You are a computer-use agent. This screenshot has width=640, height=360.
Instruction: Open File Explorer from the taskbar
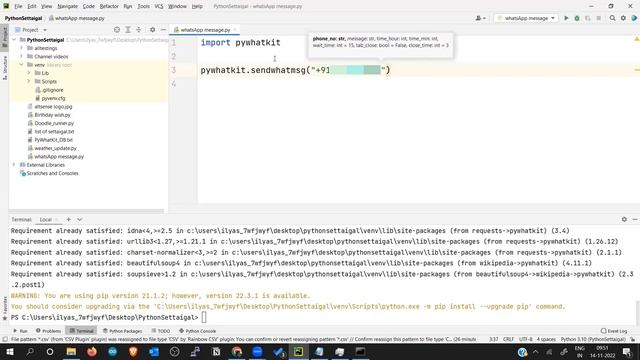click(71, 351)
